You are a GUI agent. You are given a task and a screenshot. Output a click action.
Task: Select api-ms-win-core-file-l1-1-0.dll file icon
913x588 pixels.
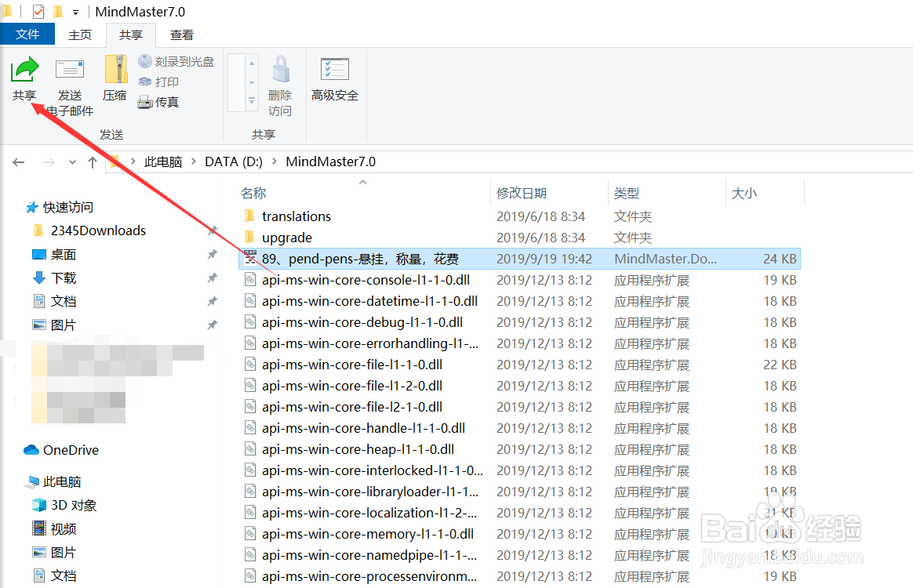click(x=250, y=365)
